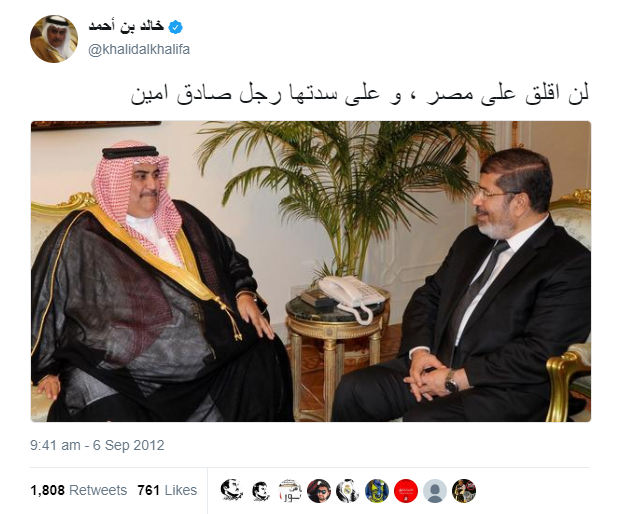This screenshot has width=617, height=514.
Task: Open the Real Madrid crest liker avatar
Action: (x=348, y=491)
